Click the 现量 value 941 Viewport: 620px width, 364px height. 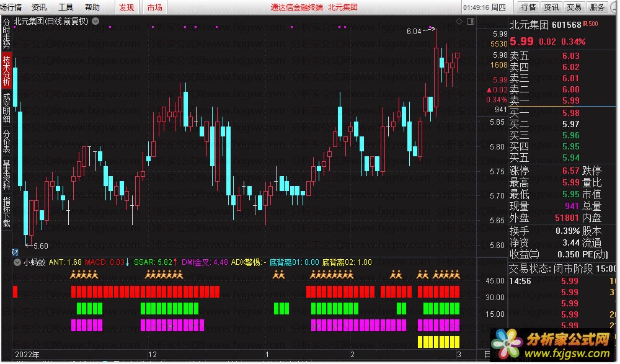(572, 206)
